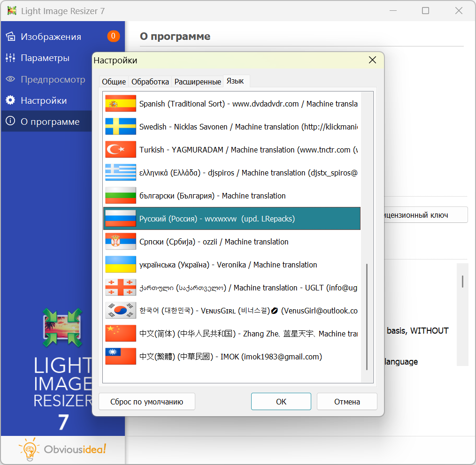Click the language list scrollbar thumb
The height and width of the screenshot is (465, 476).
(367, 317)
